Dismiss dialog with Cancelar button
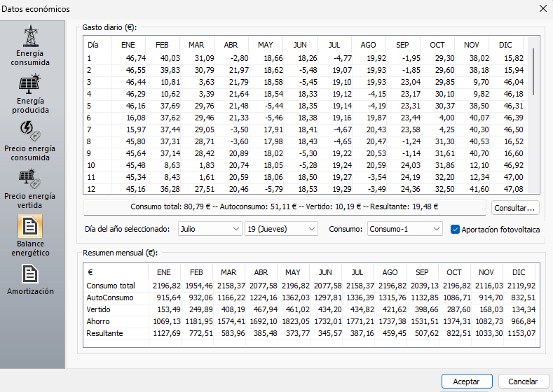Viewport: 553px width, 392px height. (523, 381)
